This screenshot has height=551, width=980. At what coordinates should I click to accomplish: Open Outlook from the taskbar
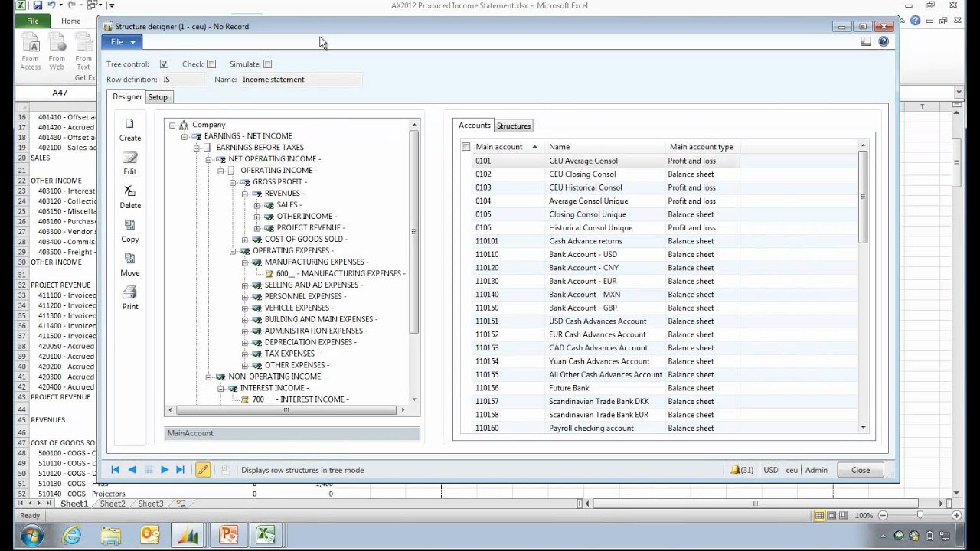[x=150, y=535]
